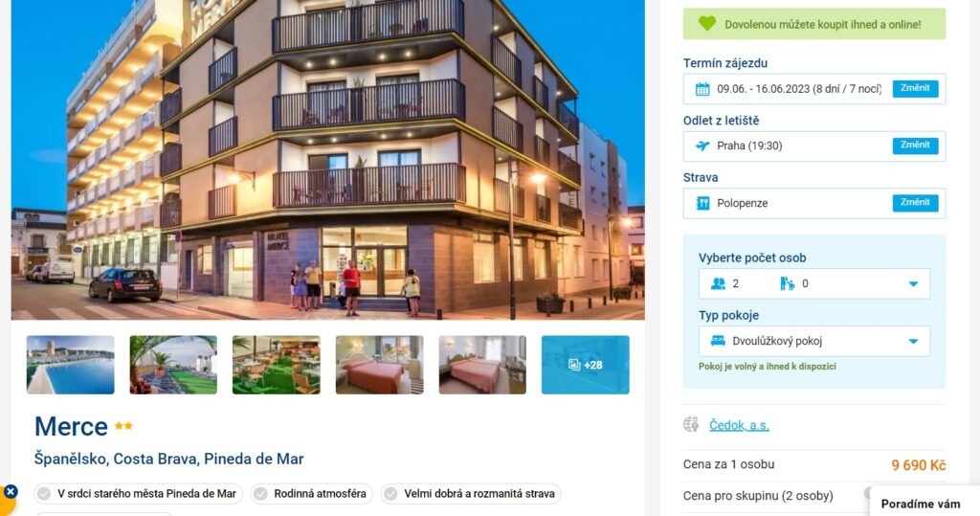Toggle the group price switch for 2 osoby
This screenshot has width=980, height=516.
point(867,494)
